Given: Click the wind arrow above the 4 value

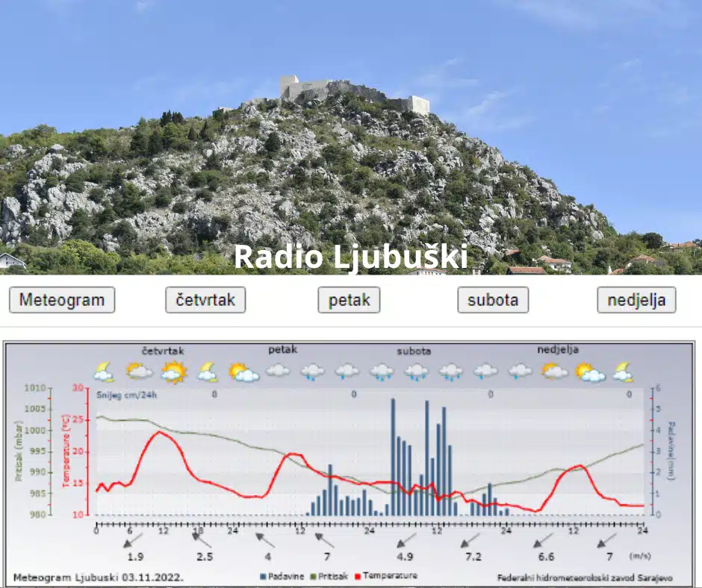Looking at the screenshot, I should click(x=265, y=540).
